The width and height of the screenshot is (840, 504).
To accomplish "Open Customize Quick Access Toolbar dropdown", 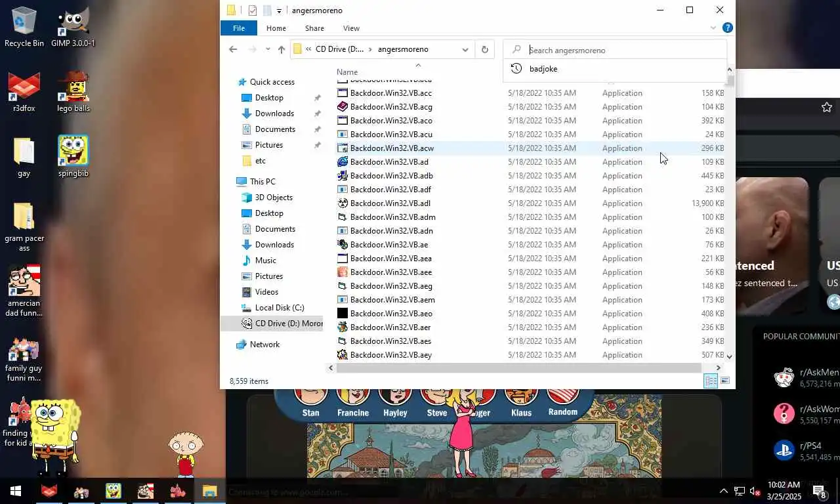I will coord(279,10).
